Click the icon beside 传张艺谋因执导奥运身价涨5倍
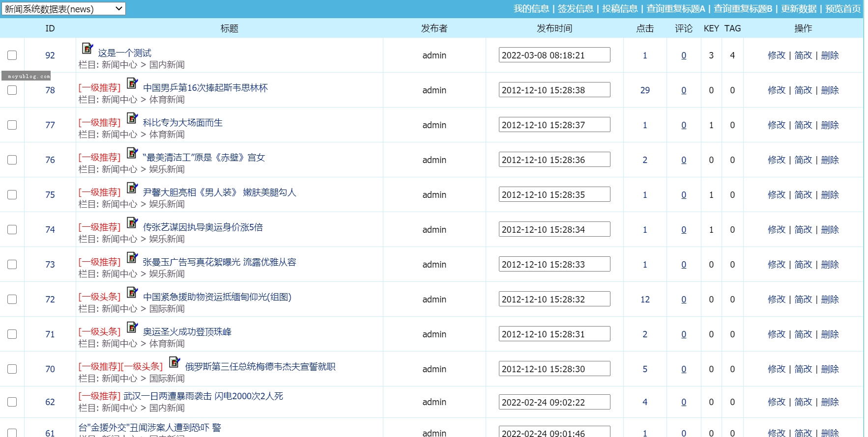The height and width of the screenshot is (437, 868). pyautogui.click(x=132, y=223)
